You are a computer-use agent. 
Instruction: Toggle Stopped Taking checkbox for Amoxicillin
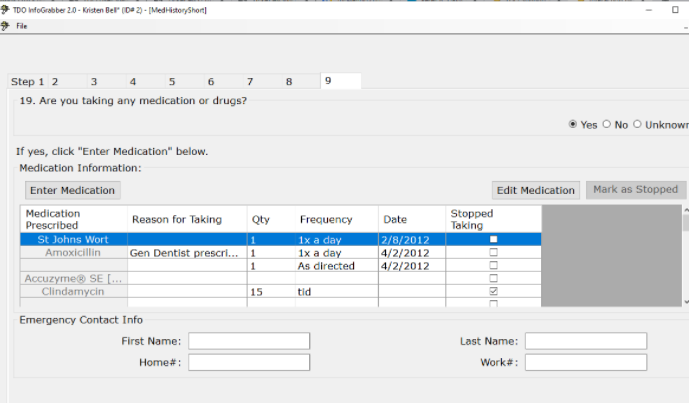tap(493, 253)
